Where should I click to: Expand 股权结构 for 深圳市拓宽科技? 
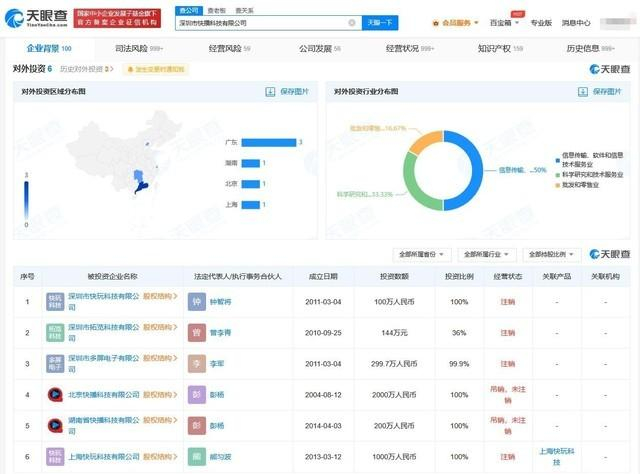click(160, 327)
